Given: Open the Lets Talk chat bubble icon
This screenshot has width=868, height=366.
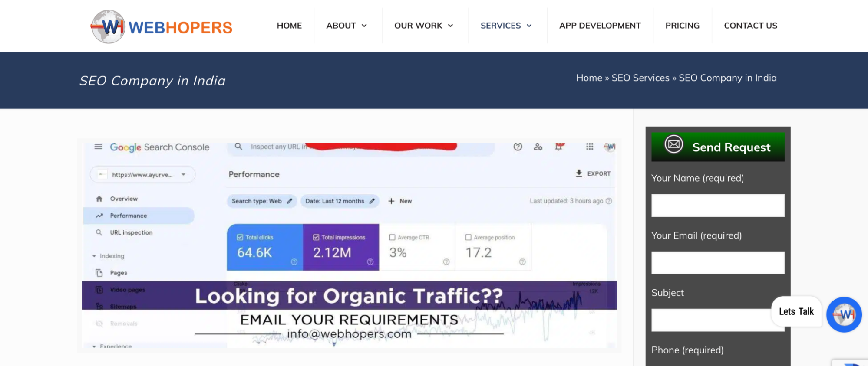Looking at the screenshot, I should [x=843, y=314].
